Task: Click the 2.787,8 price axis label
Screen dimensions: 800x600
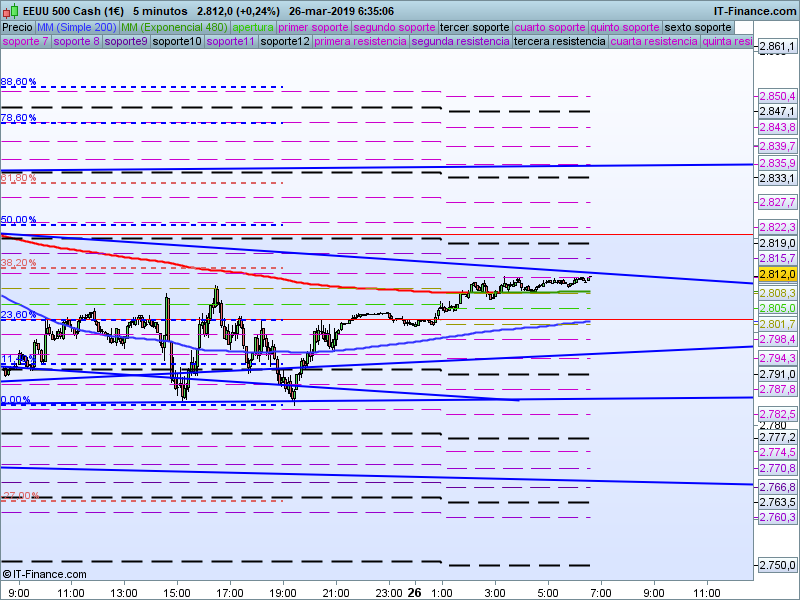Action: (777, 389)
